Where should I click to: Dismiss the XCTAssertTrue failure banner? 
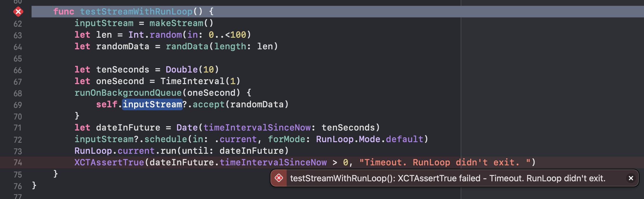tap(631, 178)
